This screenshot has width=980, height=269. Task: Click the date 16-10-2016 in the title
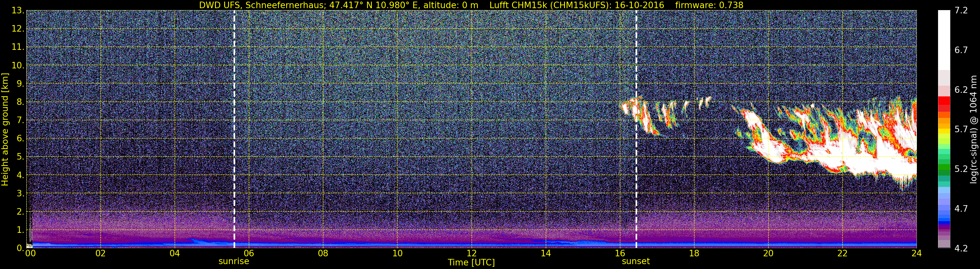[x=639, y=5]
